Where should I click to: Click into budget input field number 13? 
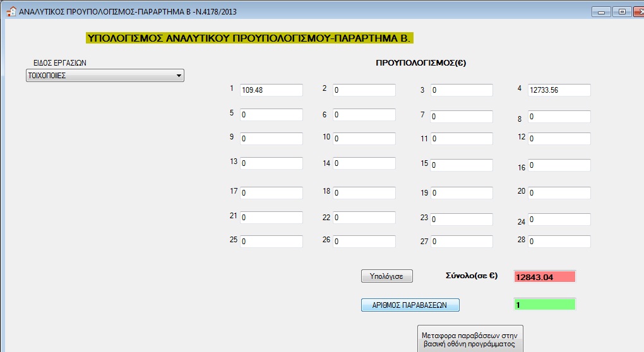pyautogui.click(x=271, y=163)
